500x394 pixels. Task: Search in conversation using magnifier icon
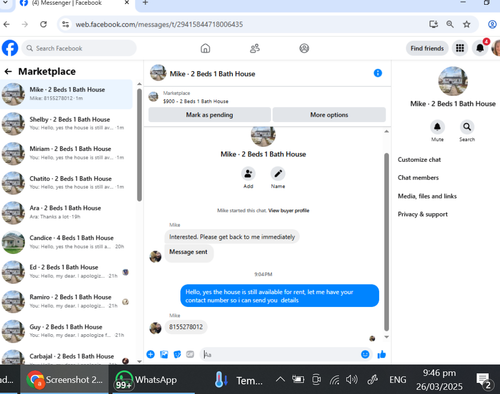coord(467,127)
